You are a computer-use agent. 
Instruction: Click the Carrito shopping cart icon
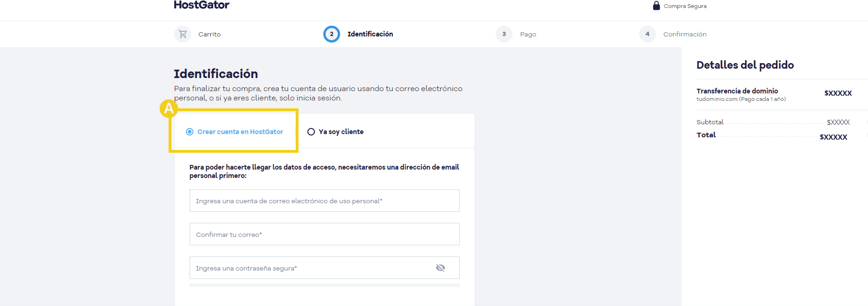(183, 34)
